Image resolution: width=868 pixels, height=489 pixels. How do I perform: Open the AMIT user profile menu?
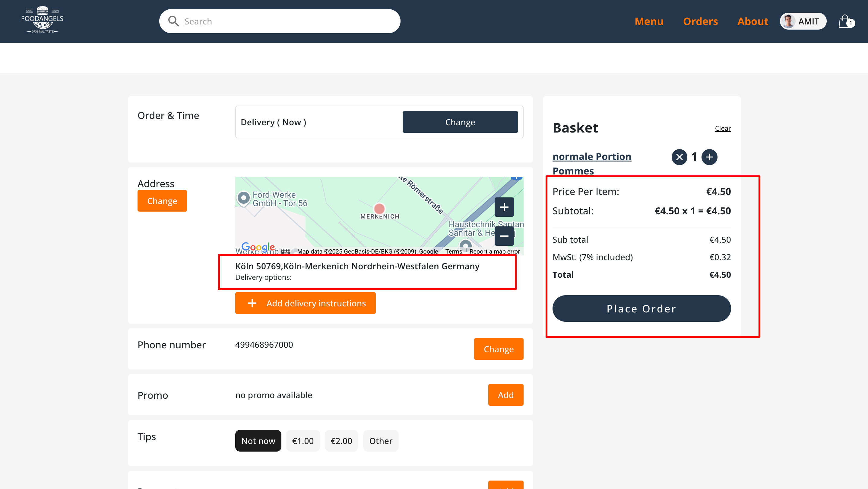pyautogui.click(x=803, y=21)
